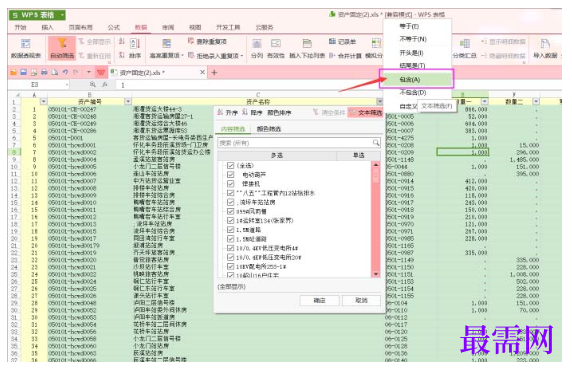The height and width of the screenshot is (371, 572).
Task: Switch to the 颜色筛选 tab
Action: tap(269, 129)
